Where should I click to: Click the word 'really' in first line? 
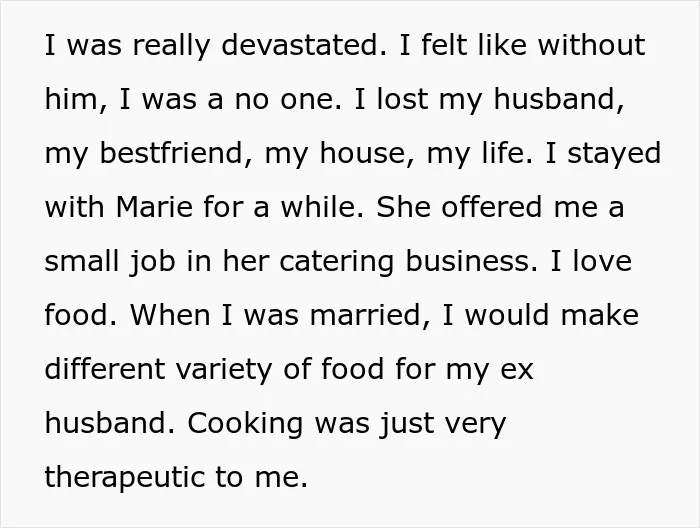coord(171,46)
